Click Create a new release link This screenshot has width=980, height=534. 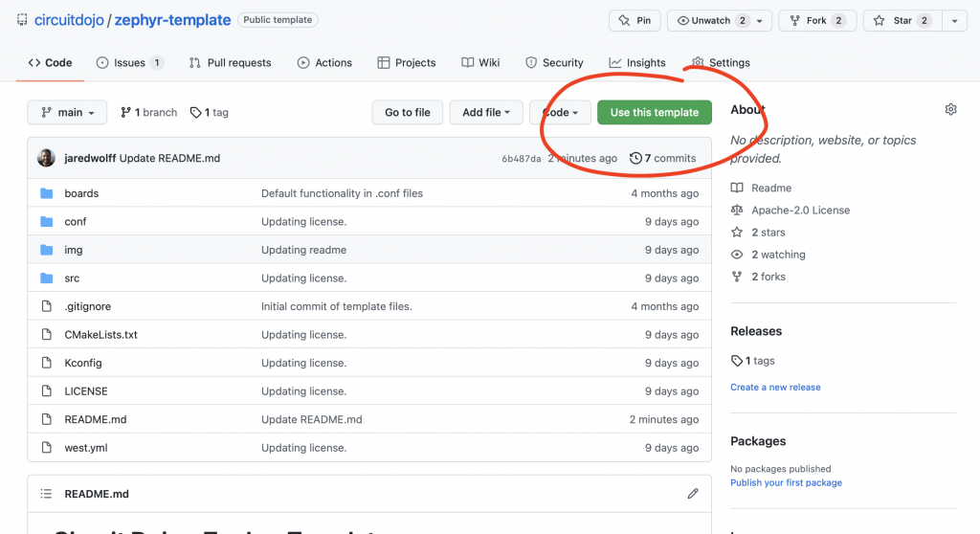pyautogui.click(x=775, y=387)
